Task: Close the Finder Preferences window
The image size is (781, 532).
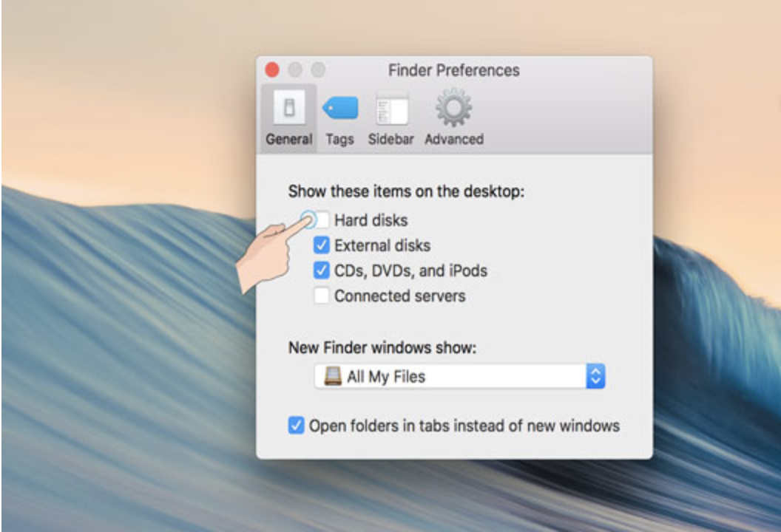Action: (x=272, y=69)
